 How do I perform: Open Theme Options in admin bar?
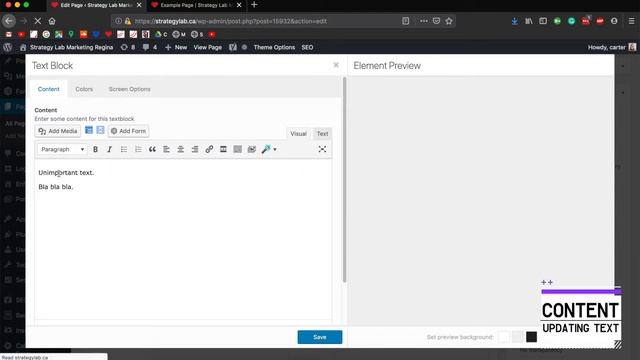[x=274, y=47]
